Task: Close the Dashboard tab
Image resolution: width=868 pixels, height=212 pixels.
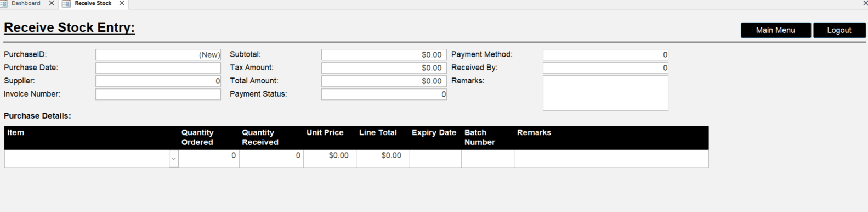Action: 52,3
